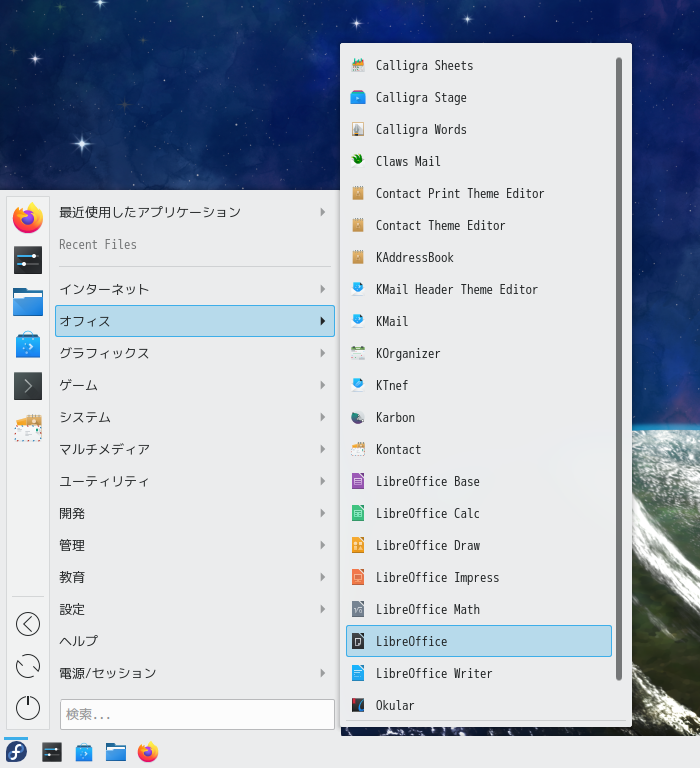
Task: Expand the ゲーム category
Action: [195, 385]
